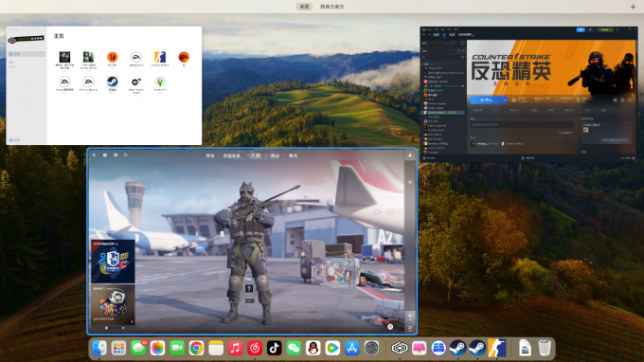Open the home icon in CS2 game window
Screen dimensions: 644x362
click(94, 155)
